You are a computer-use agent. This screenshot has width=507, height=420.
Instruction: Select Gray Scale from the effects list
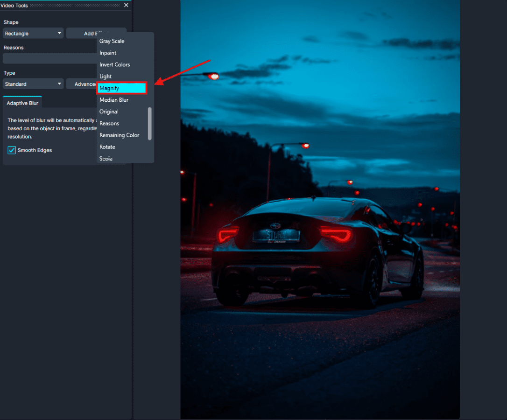(x=112, y=41)
